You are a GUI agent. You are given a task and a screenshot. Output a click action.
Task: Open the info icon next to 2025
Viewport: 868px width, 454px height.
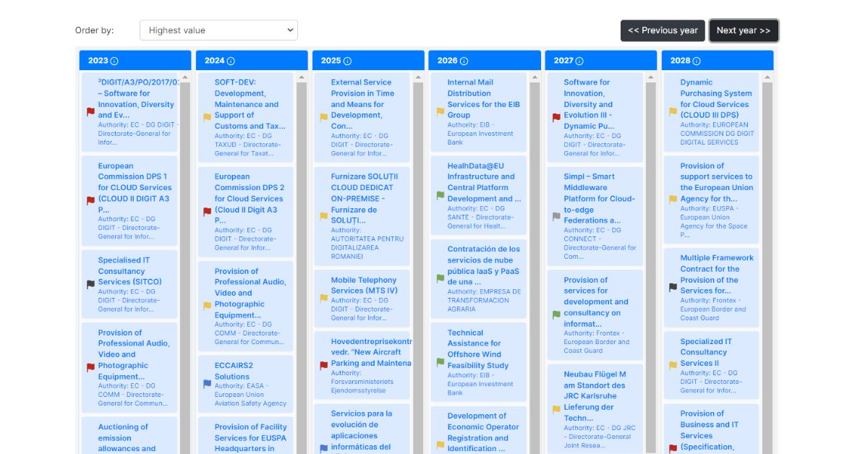347,61
